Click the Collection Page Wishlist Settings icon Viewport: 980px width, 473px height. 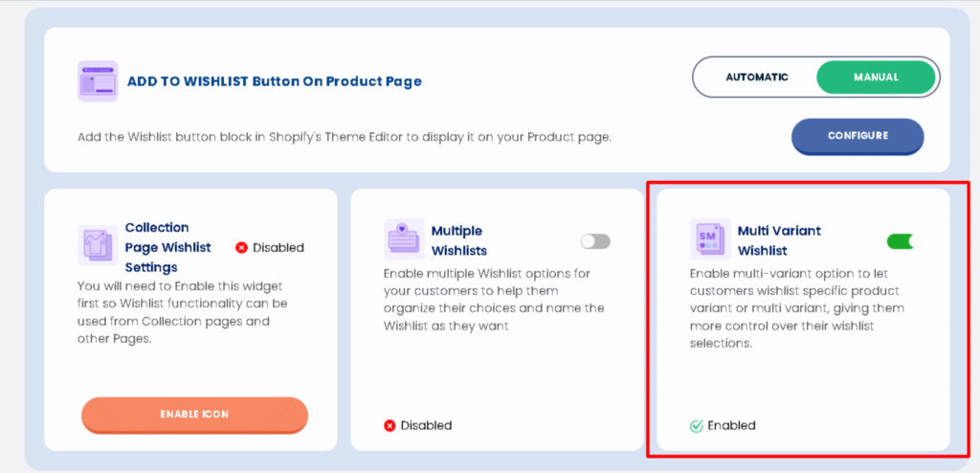point(98,246)
